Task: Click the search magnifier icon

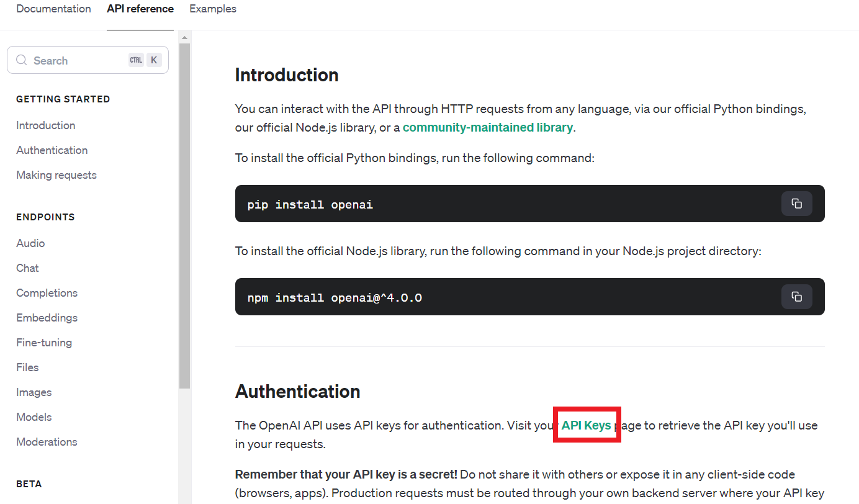Action: click(x=22, y=60)
